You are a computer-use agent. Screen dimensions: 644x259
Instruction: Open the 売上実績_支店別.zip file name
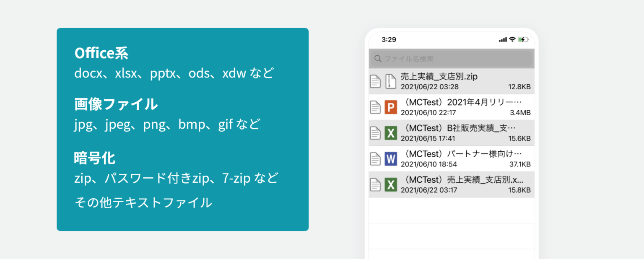pyautogui.click(x=439, y=77)
